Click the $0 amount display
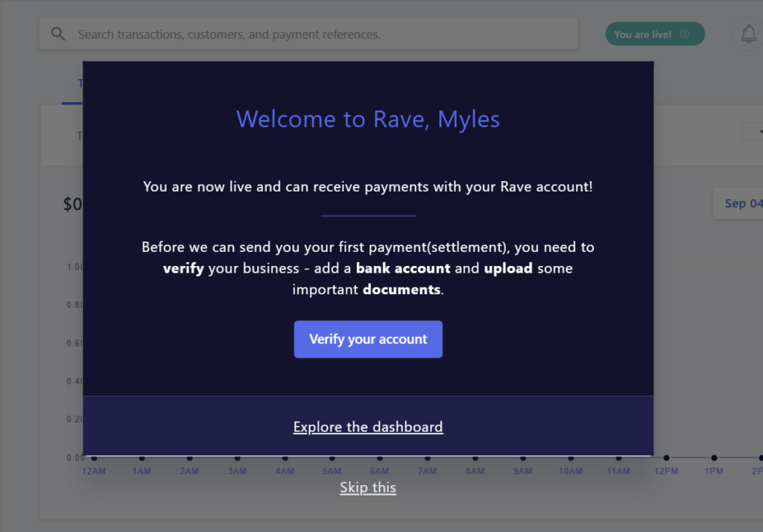The height and width of the screenshot is (532, 763). click(72, 203)
